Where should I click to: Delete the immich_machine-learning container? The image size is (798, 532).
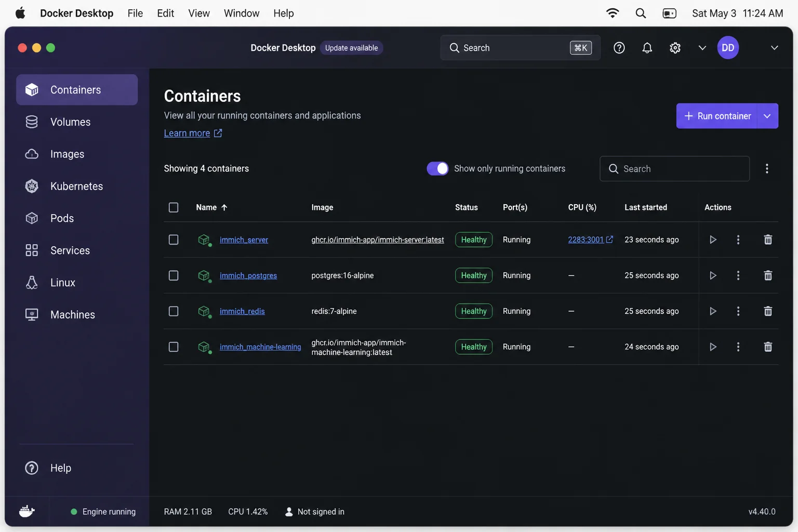768,347
